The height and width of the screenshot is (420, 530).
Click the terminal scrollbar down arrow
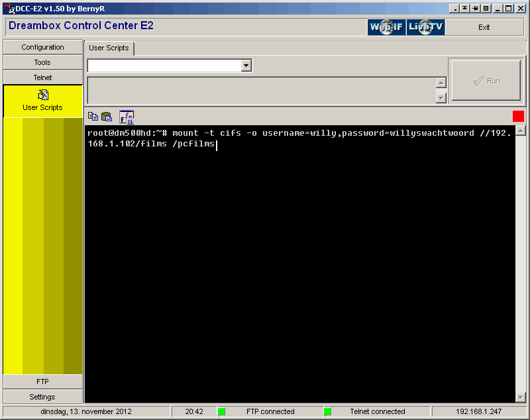click(521, 397)
